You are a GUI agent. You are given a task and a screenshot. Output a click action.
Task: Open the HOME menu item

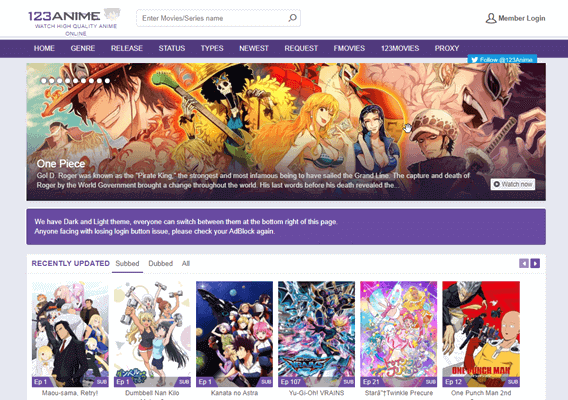[44, 48]
